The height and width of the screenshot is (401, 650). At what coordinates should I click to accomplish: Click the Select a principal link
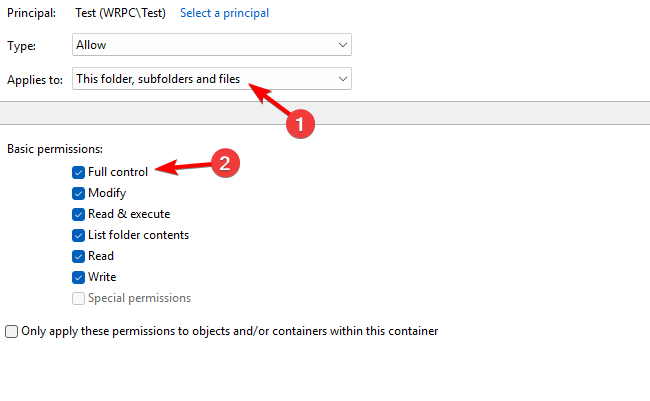click(x=224, y=13)
